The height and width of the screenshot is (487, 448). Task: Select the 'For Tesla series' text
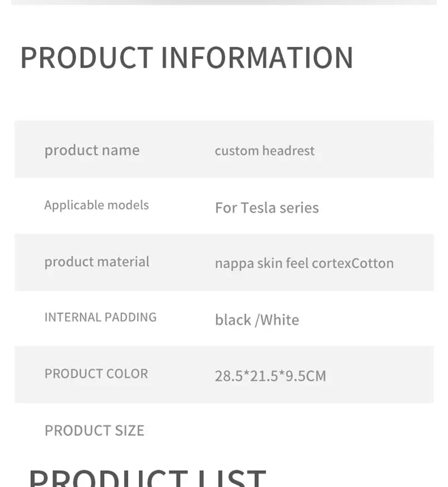click(x=267, y=208)
